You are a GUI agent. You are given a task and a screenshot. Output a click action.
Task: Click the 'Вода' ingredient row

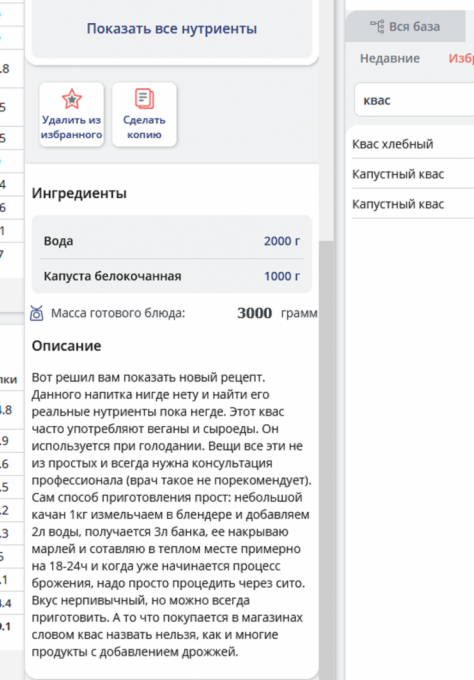pos(172,241)
